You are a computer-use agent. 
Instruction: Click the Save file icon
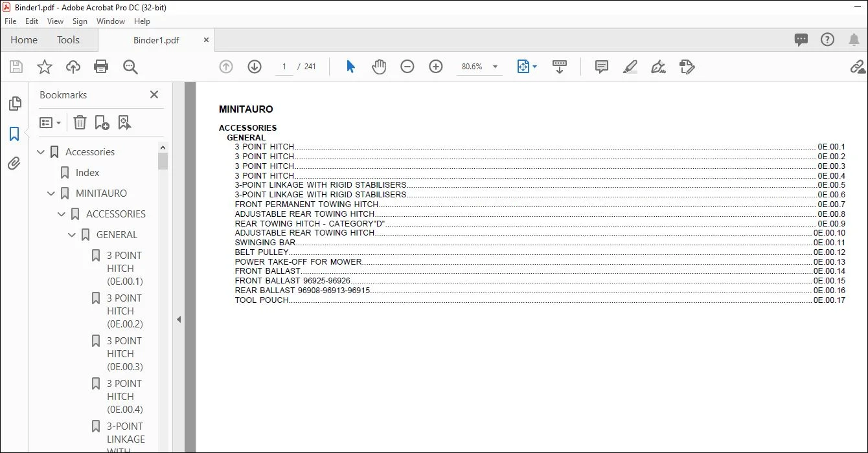click(x=16, y=67)
